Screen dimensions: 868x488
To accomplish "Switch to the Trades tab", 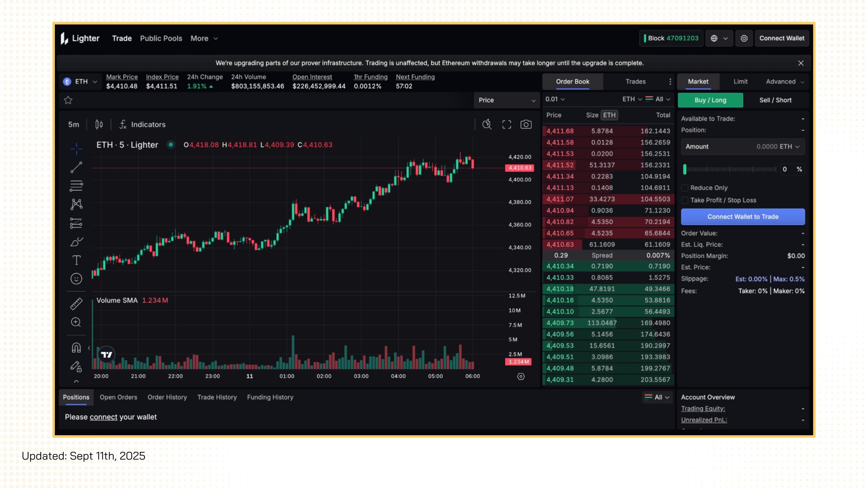I will click(x=635, y=82).
